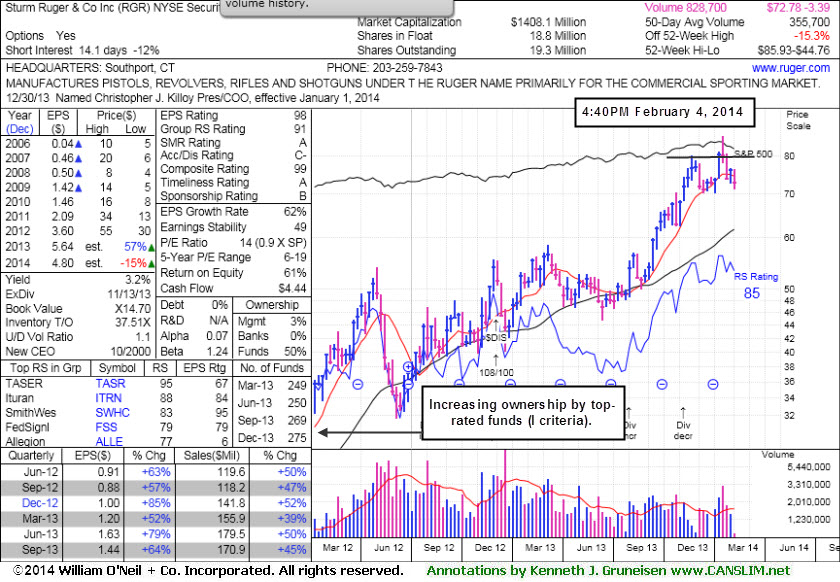
Task: Click the New CEO 10/2000 value
Action: pyautogui.click(x=131, y=352)
